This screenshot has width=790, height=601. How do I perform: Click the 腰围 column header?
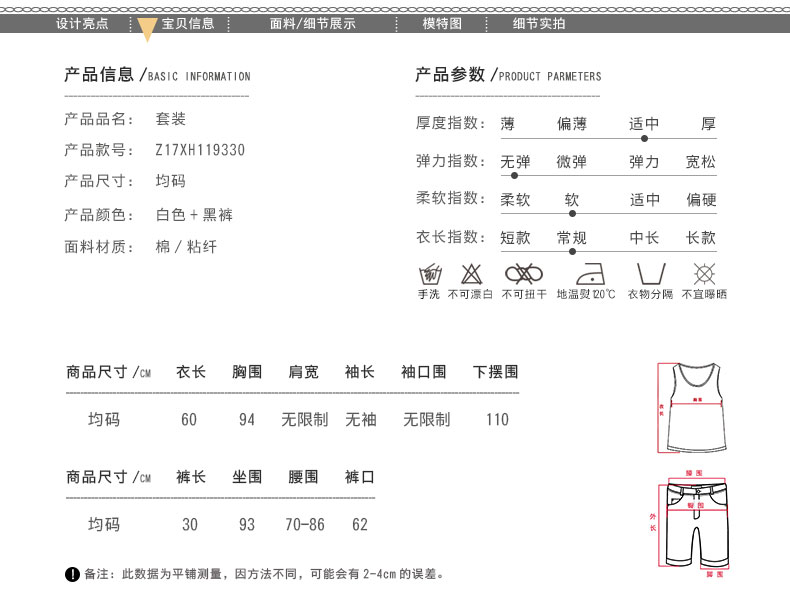tap(303, 477)
